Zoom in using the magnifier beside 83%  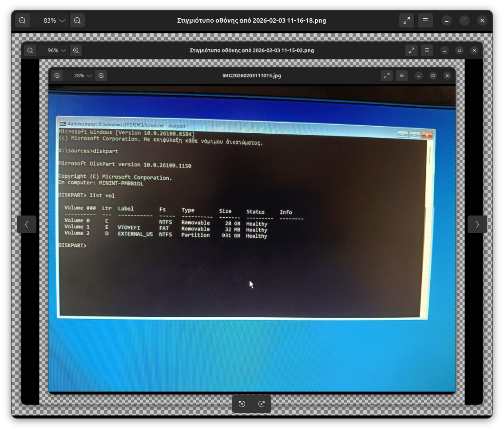[77, 20]
